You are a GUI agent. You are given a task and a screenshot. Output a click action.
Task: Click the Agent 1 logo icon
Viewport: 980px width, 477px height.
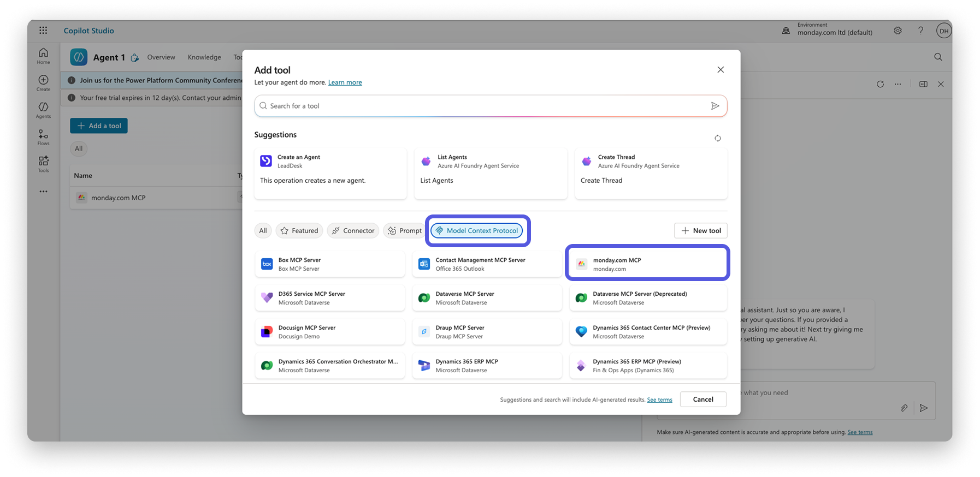coord(79,57)
